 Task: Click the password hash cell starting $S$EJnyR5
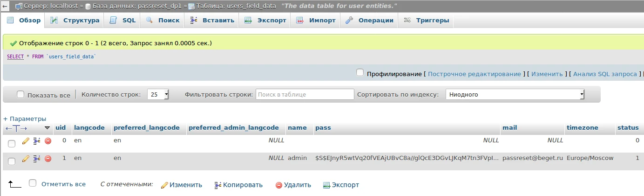407,158
